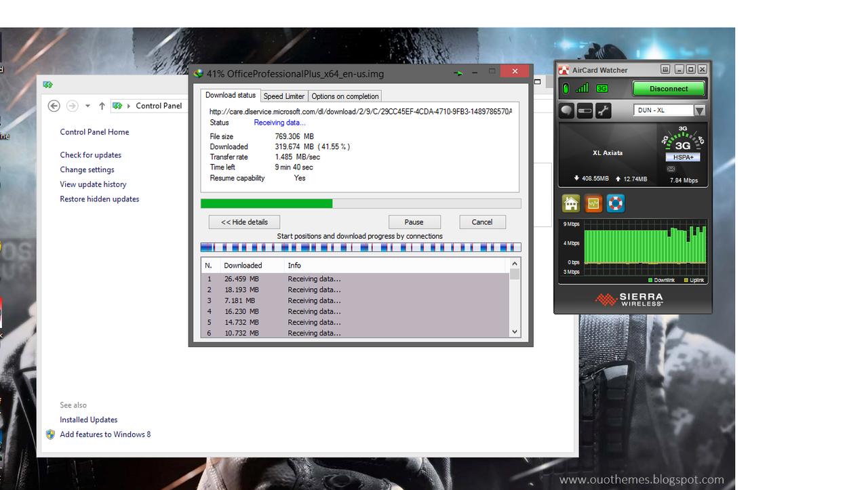This screenshot has width=868, height=490.
Task: Click the download URL text
Action: tap(361, 111)
